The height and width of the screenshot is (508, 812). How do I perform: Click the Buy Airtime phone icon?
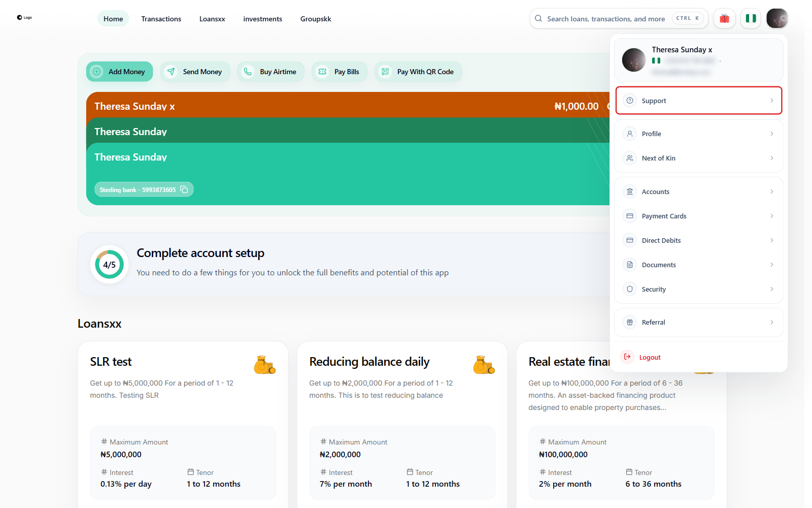pos(248,72)
